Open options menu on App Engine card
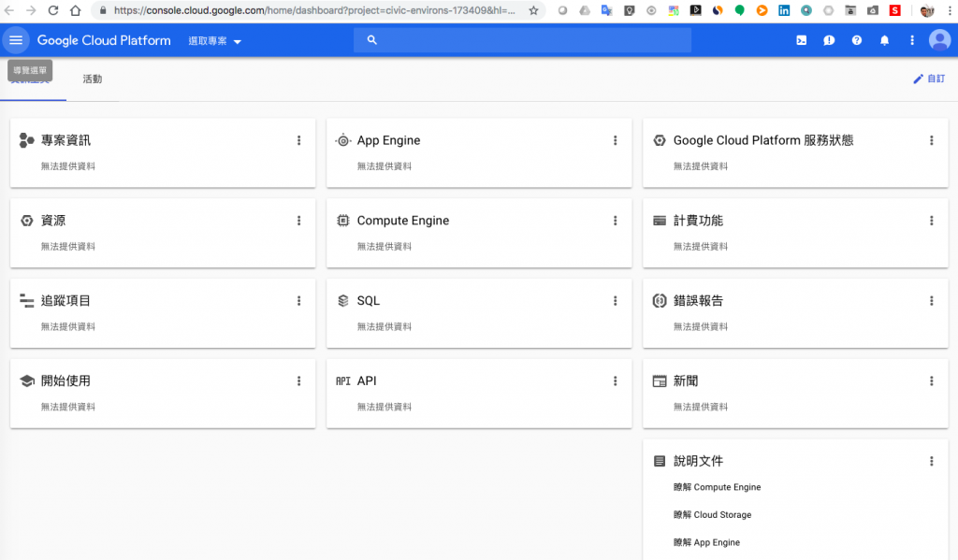Screen dimensions: 958x560 click(x=616, y=140)
